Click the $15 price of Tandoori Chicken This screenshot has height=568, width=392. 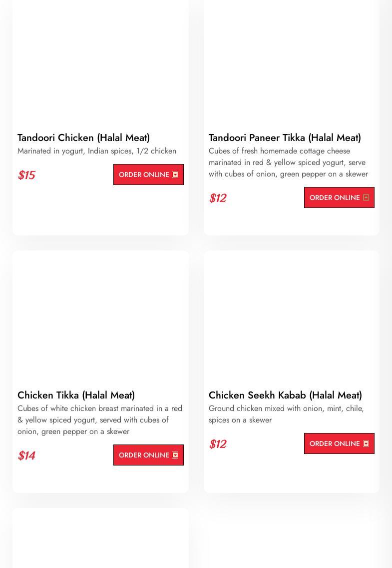point(26,175)
